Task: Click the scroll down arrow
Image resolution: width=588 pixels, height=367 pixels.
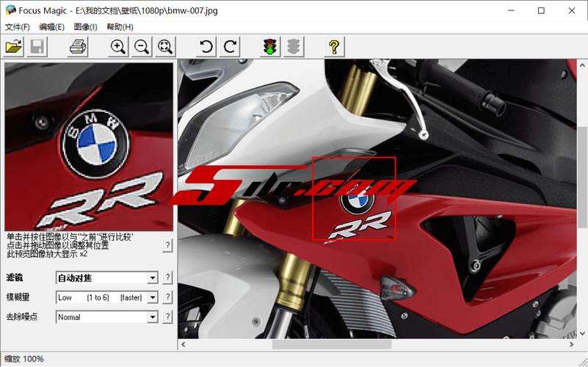Action: point(582,333)
